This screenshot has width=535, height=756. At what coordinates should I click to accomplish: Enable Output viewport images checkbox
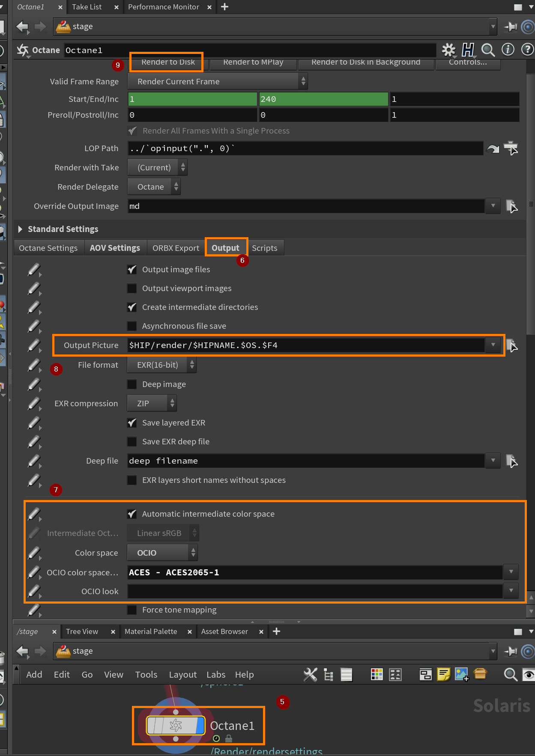pos(132,289)
